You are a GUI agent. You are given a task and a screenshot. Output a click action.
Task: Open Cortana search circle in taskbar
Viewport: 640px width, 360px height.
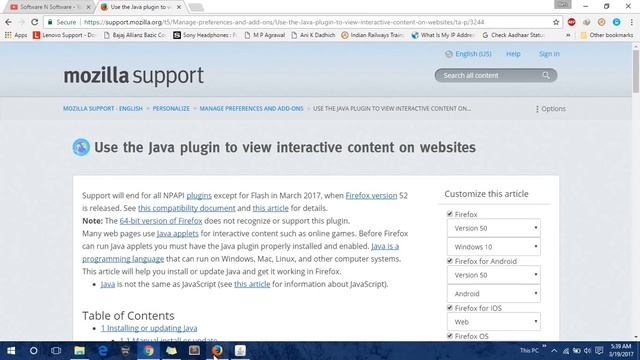pos(33,351)
